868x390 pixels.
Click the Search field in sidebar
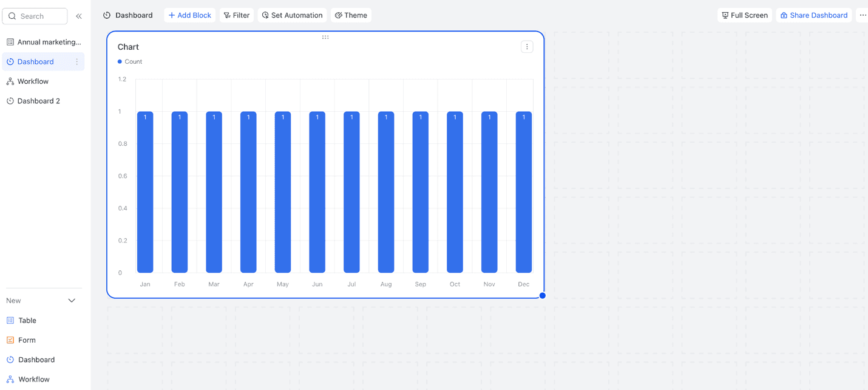pos(35,16)
